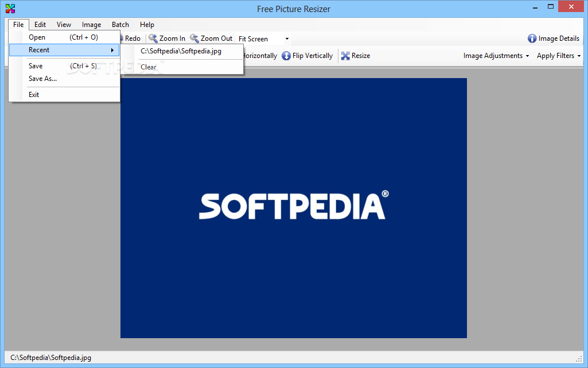
Task: Click the Zoom Out magnifier icon
Action: tap(194, 38)
